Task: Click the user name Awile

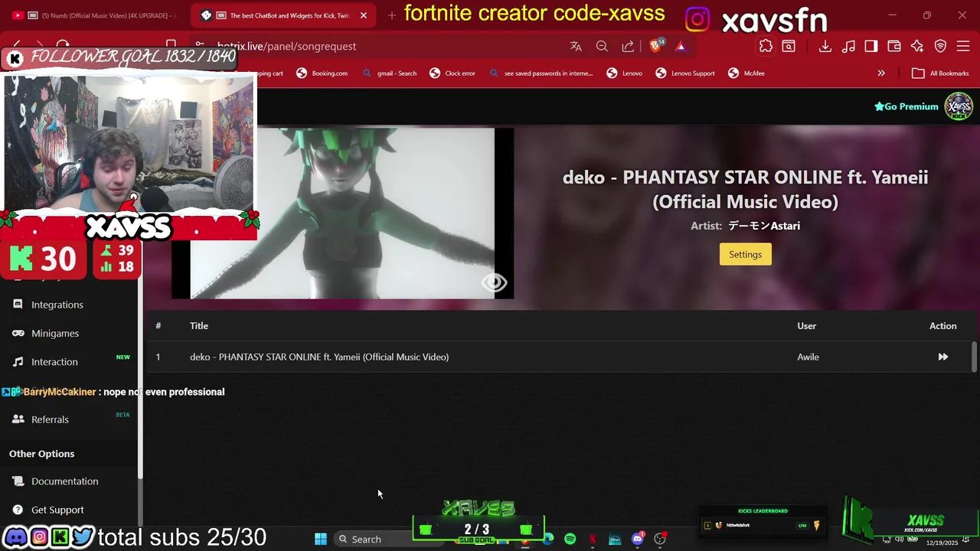Action: click(808, 357)
